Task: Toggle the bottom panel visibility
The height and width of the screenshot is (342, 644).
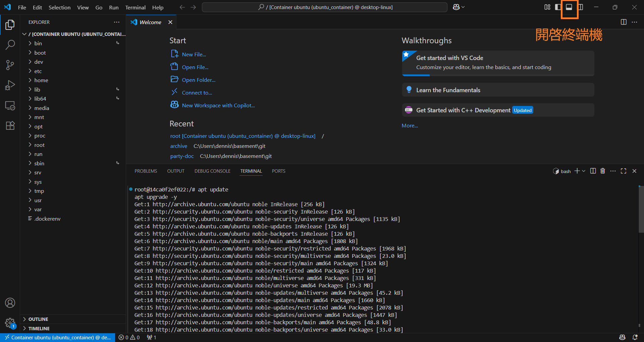Action: click(x=569, y=7)
